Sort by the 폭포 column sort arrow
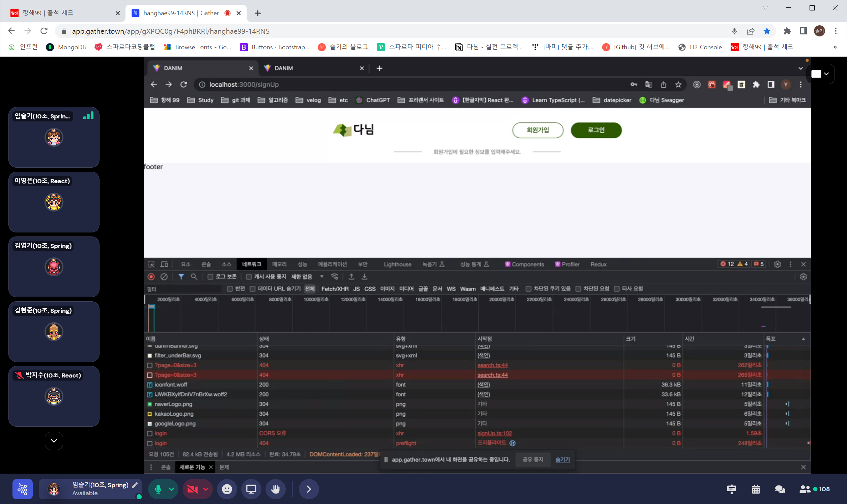This screenshot has height=504, width=847. point(803,339)
